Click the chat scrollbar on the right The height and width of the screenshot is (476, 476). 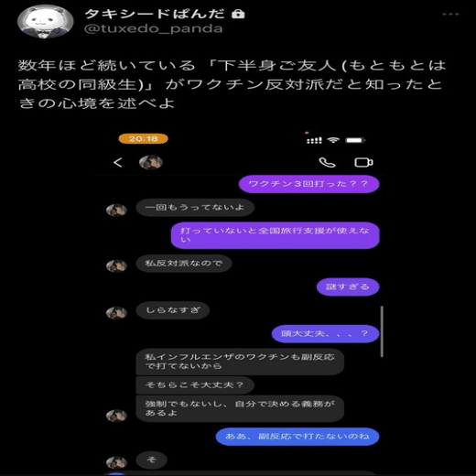tap(382, 331)
